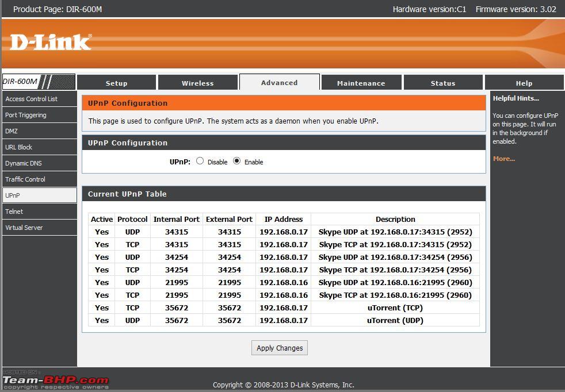
Task: Open the DMZ settings page
Action: (39, 131)
